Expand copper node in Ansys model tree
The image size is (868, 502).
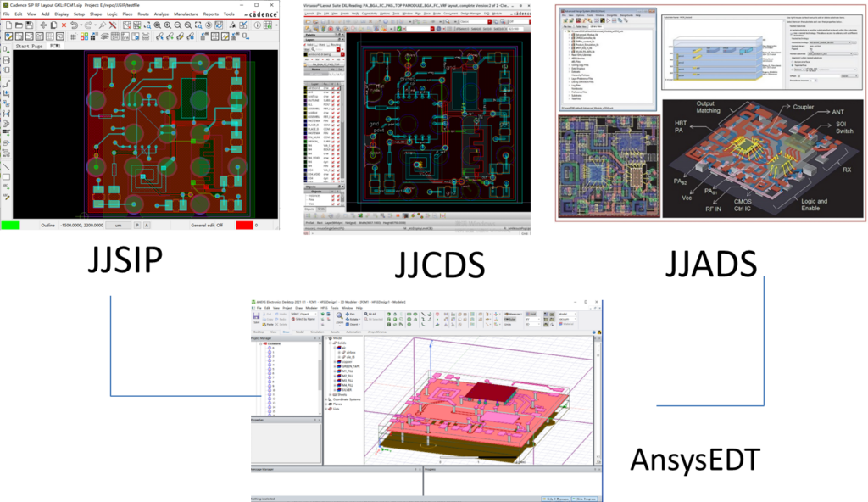(335, 362)
